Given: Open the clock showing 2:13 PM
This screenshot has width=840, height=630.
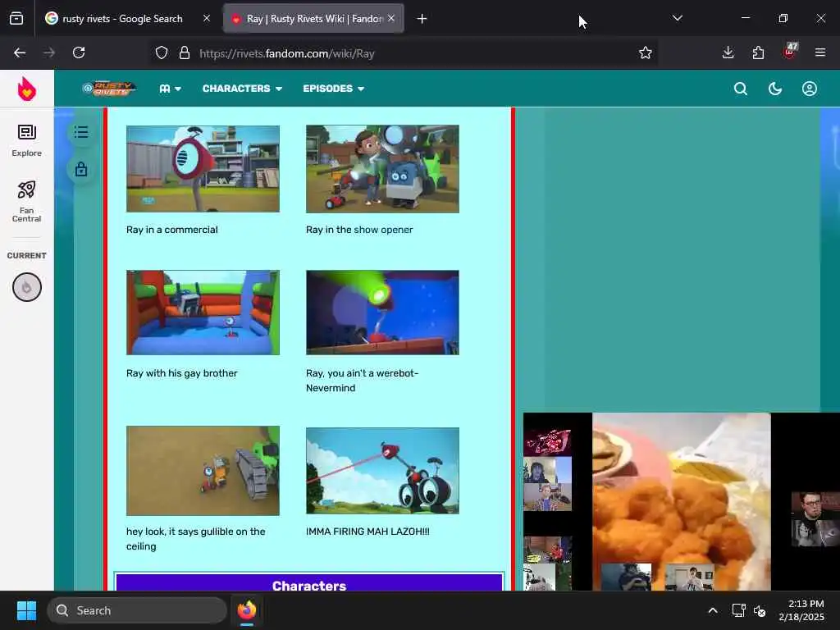Looking at the screenshot, I should tap(801, 610).
